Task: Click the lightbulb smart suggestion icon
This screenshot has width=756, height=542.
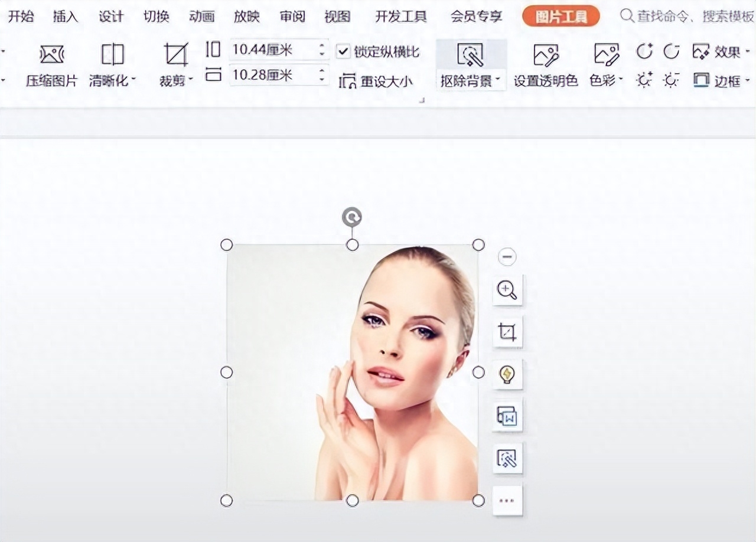Action: pyautogui.click(x=507, y=374)
